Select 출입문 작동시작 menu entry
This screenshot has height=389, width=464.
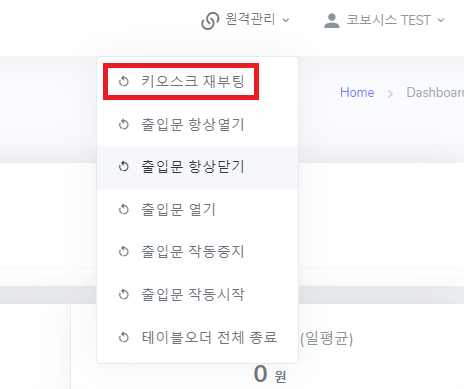coord(197,294)
